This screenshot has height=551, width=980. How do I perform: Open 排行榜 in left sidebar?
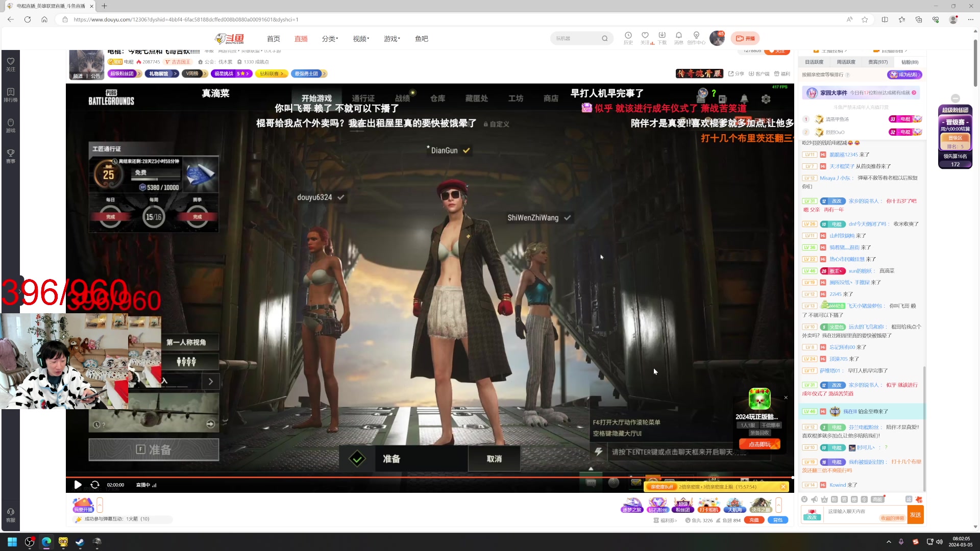(x=11, y=94)
